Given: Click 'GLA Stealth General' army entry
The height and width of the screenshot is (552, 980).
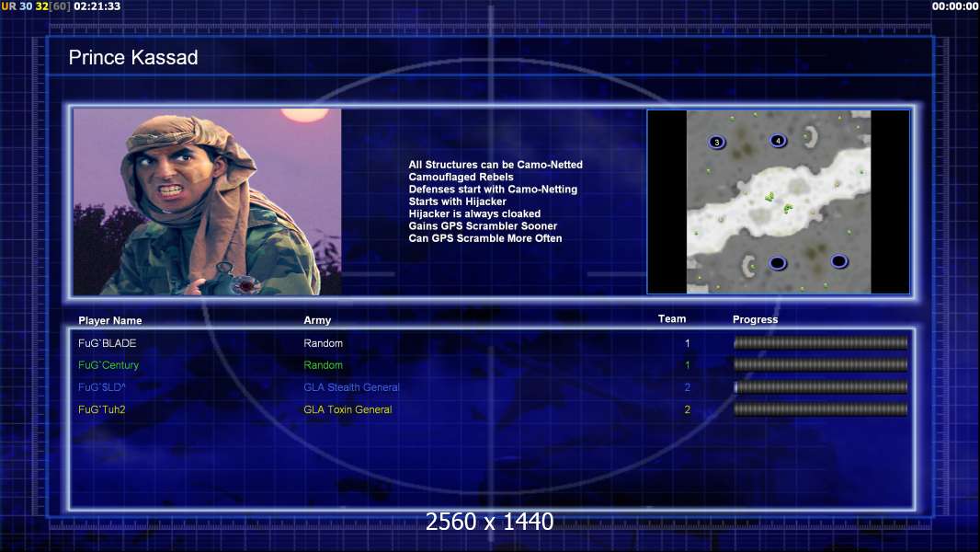Looking at the screenshot, I should point(351,387).
